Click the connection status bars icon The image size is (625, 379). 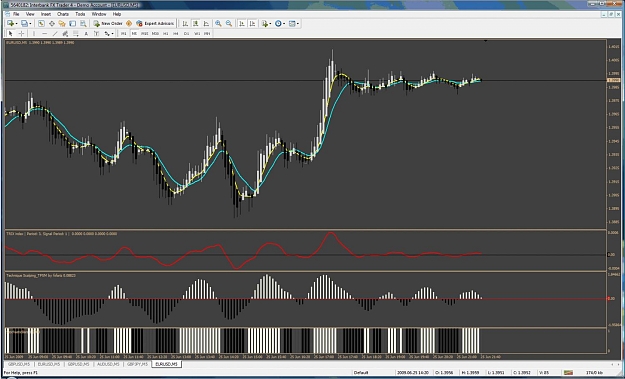point(568,373)
